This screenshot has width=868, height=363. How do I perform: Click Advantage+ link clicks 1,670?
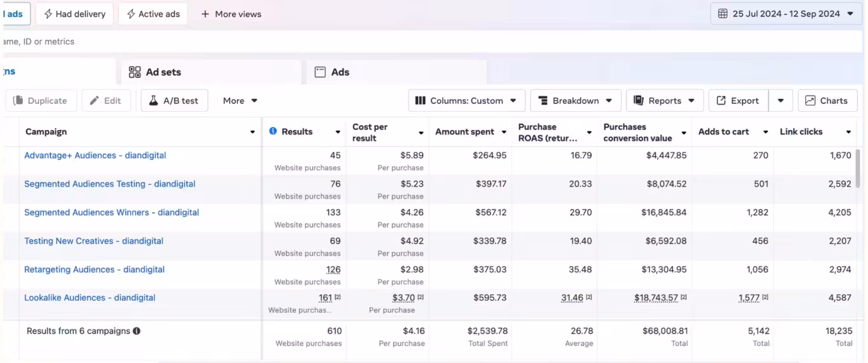click(x=841, y=155)
